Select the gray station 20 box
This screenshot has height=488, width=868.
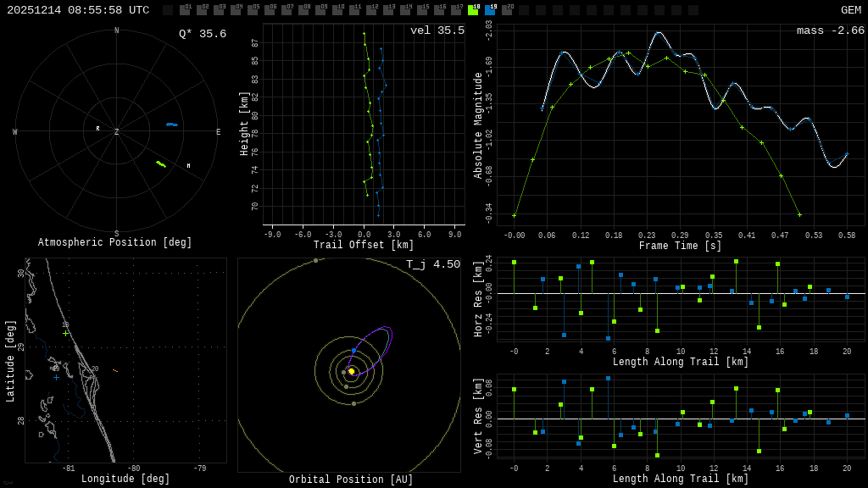[x=507, y=10]
